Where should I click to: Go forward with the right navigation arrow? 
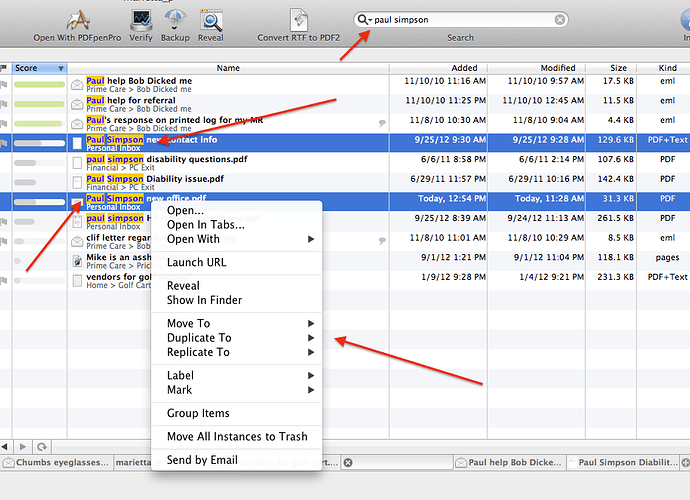[x=23, y=447]
